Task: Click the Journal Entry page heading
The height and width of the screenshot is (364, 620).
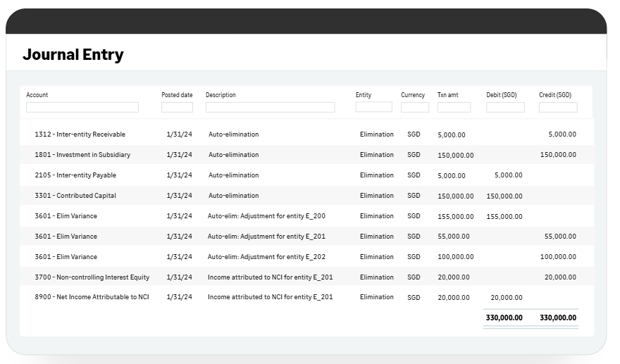Action: 73,54
